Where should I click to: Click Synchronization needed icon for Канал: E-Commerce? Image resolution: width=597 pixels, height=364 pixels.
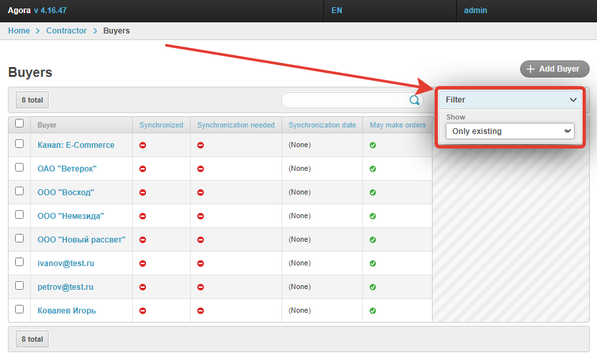tap(201, 145)
